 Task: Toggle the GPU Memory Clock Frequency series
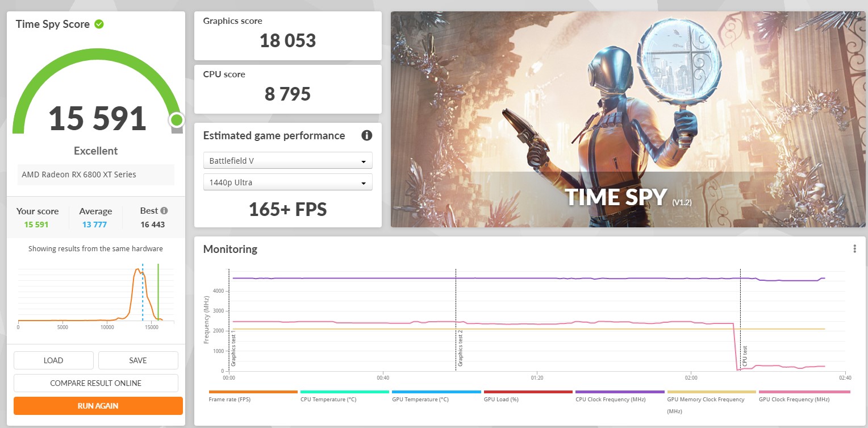coord(711,392)
